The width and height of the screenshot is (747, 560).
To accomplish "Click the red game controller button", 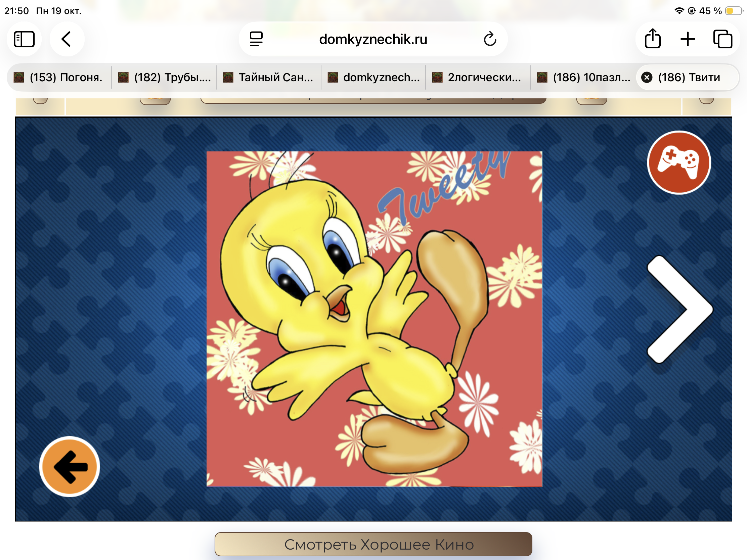I will point(679,163).
